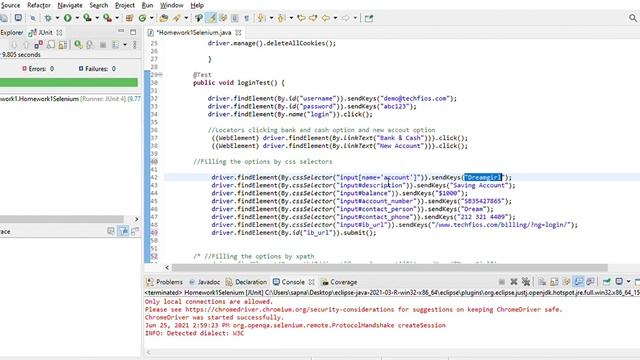Click the Next Edit Location icon
The height and width of the screenshot is (360, 640).
(x=313, y=18)
